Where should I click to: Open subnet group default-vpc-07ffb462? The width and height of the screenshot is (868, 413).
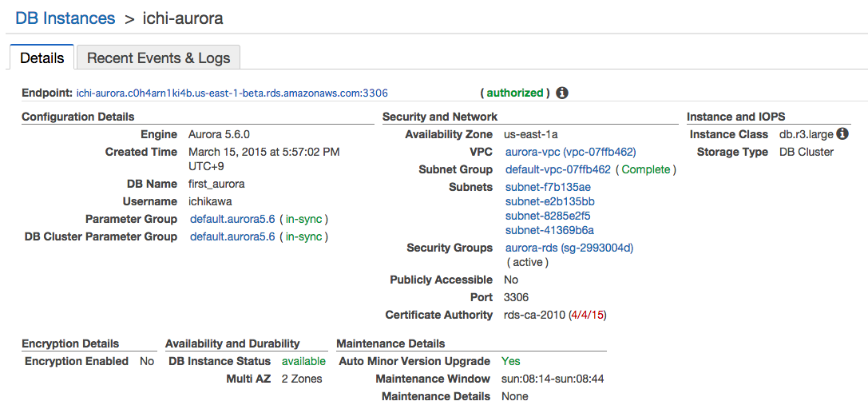[557, 169]
